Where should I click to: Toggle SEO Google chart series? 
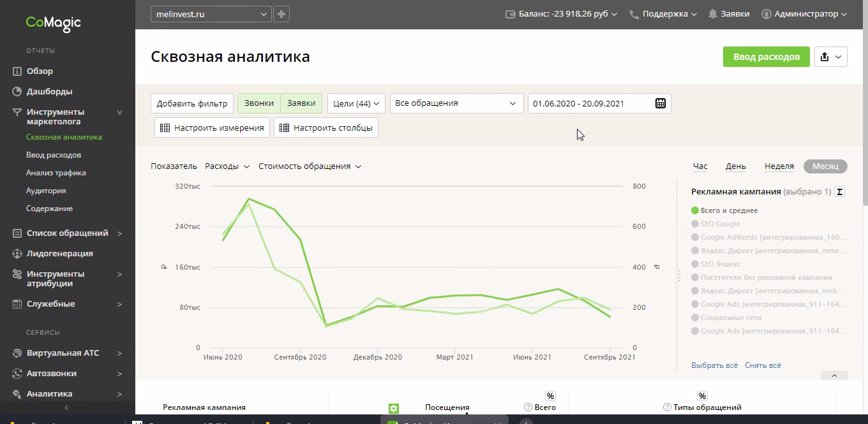point(715,224)
